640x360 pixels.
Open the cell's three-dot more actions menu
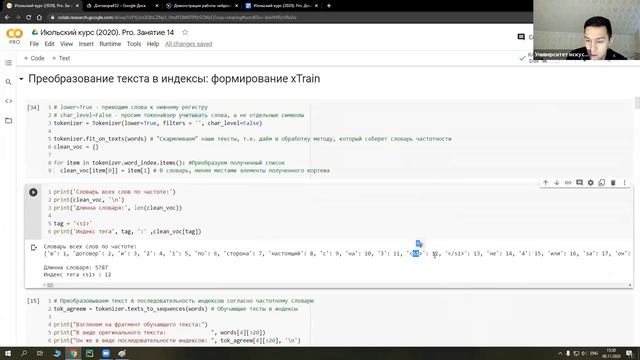(624, 183)
